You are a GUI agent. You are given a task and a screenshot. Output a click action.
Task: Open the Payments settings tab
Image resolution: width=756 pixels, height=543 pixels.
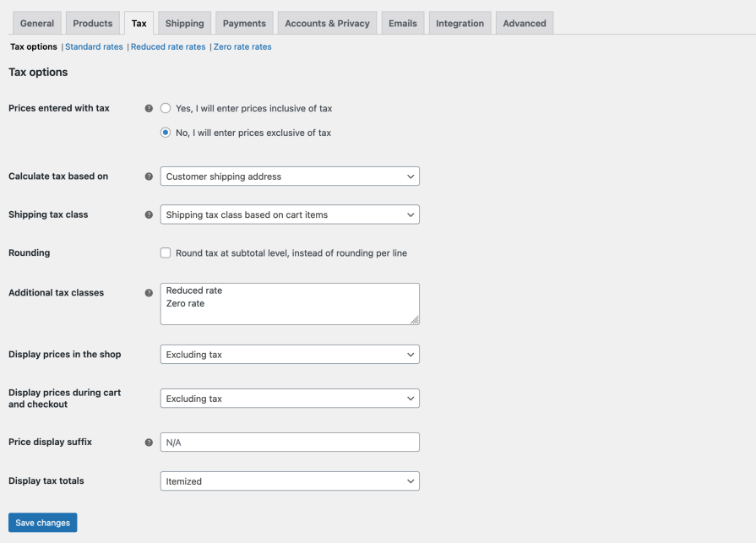pyautogui.click(x=244, y=24)
